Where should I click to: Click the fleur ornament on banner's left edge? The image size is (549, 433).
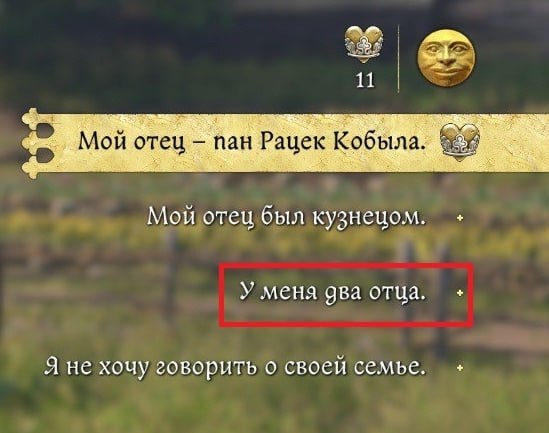point(38,143)
